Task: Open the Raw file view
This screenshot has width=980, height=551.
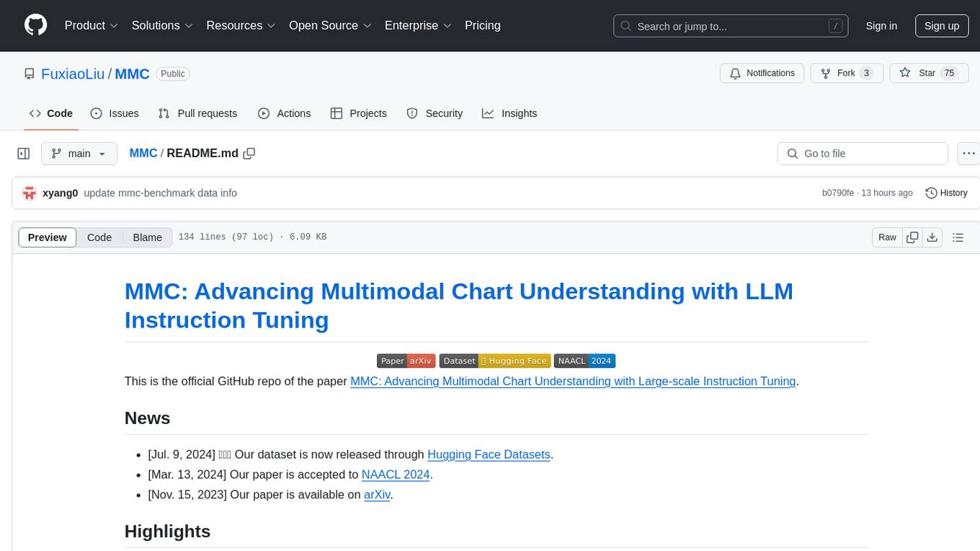Action: pos(887,237)
